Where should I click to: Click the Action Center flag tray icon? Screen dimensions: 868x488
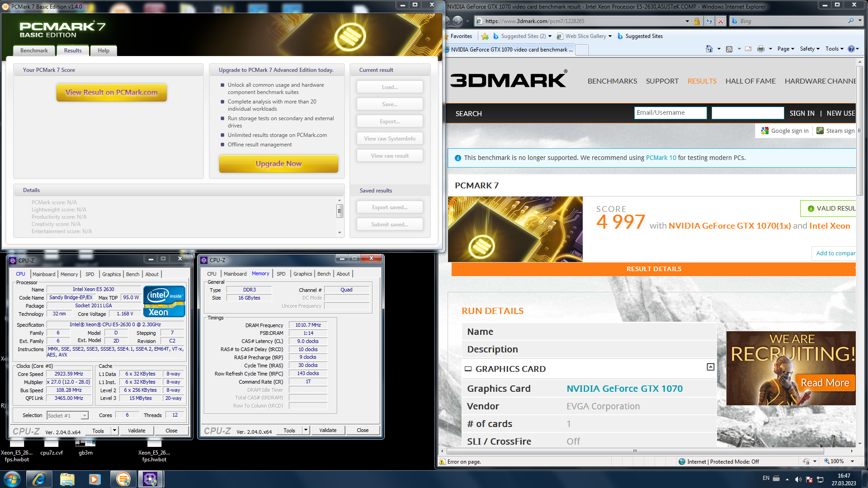(809, 479)
